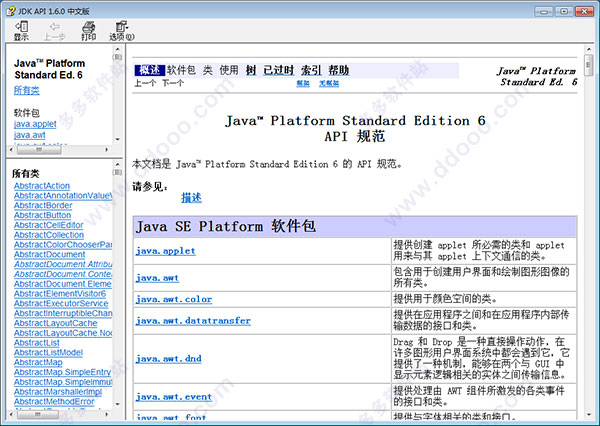Click the 所有类 link in package pane
This screenshot has height=426, width=600.
click(x=26, y=90)
